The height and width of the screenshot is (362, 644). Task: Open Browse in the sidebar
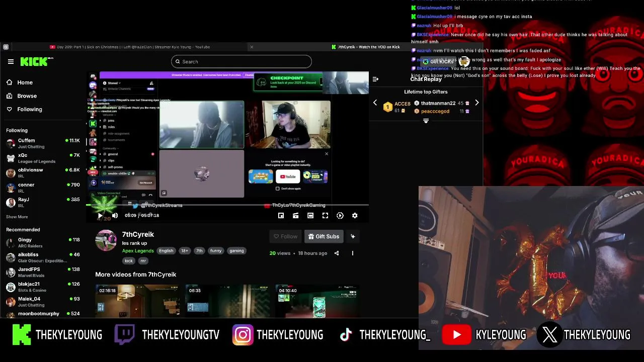pyautogui.click(x=22, y=96)
